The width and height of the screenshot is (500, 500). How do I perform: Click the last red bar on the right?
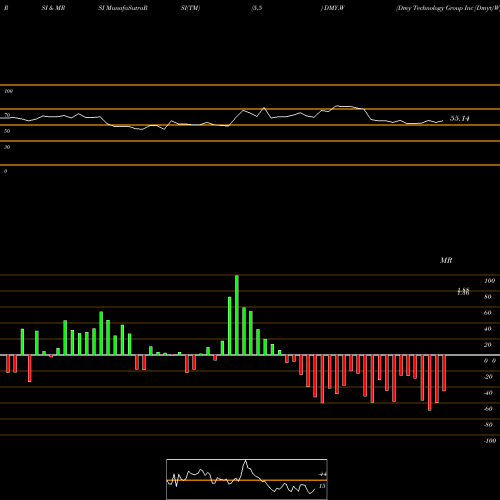(444, 373)
